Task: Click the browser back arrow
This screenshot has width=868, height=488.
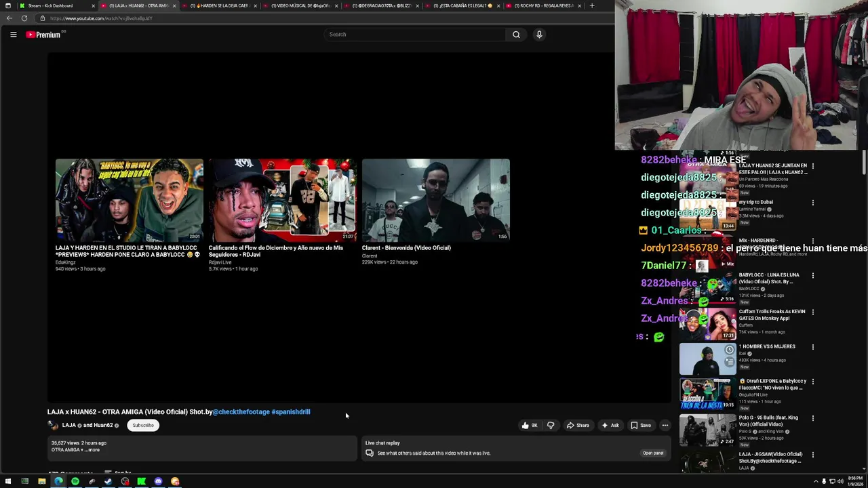Action: pos(9,18)
